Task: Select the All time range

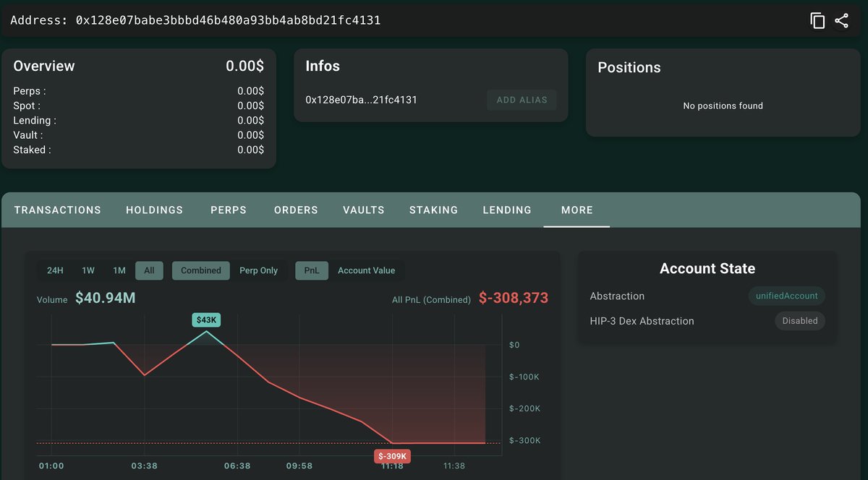Action: 149,270
